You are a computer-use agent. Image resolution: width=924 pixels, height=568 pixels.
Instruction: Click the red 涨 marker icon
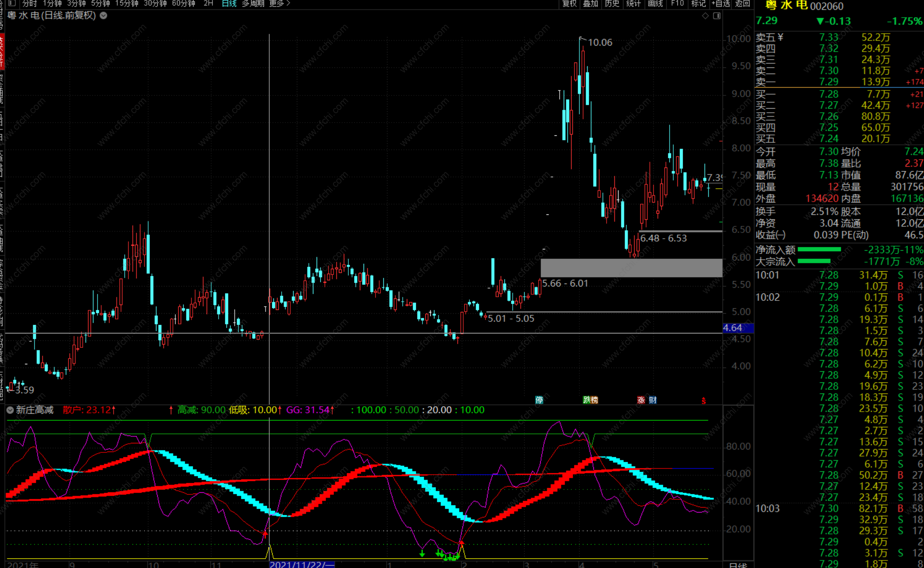click(641, 400)
